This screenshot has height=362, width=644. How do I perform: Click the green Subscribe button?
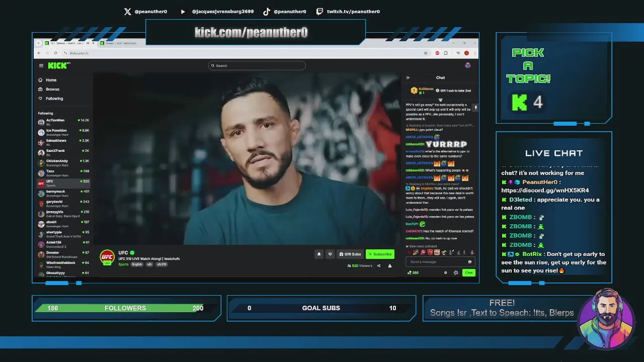tap(380, 254)
